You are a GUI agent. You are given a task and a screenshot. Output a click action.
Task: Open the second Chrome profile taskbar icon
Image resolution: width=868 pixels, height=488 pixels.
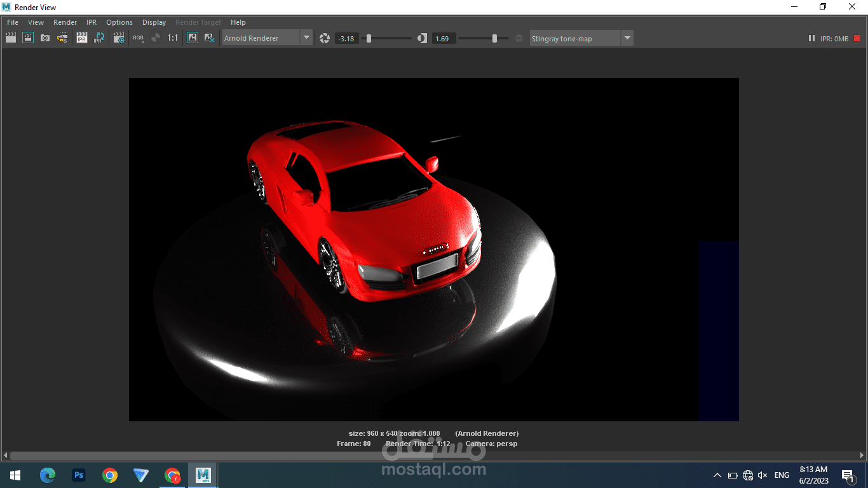[x=172, y=475]
